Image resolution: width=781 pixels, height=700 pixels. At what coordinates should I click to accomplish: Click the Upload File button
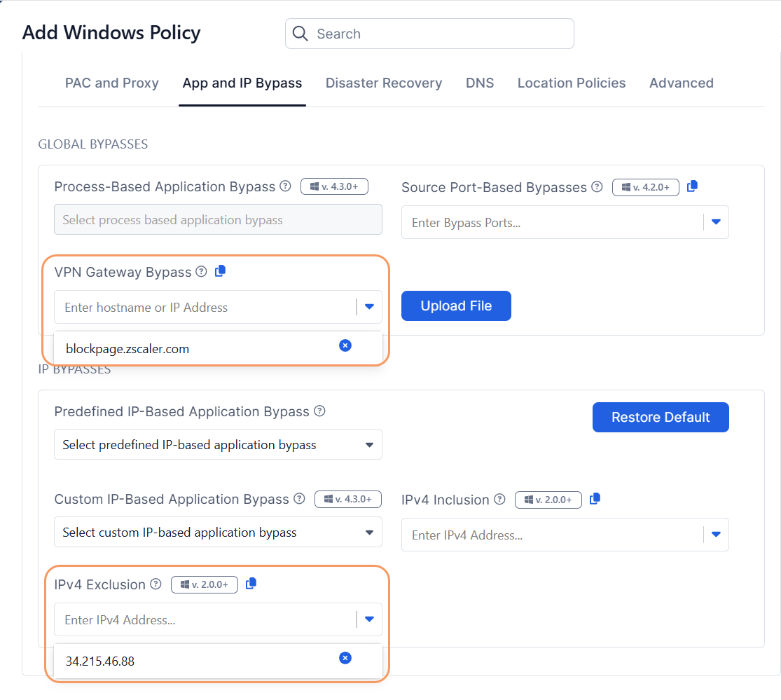[456, 306]
